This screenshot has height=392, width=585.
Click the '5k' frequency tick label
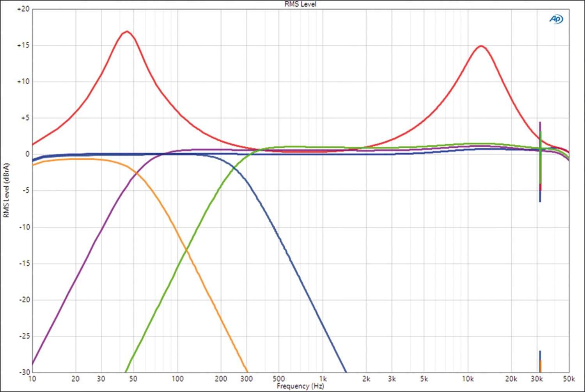coord(424,379)
